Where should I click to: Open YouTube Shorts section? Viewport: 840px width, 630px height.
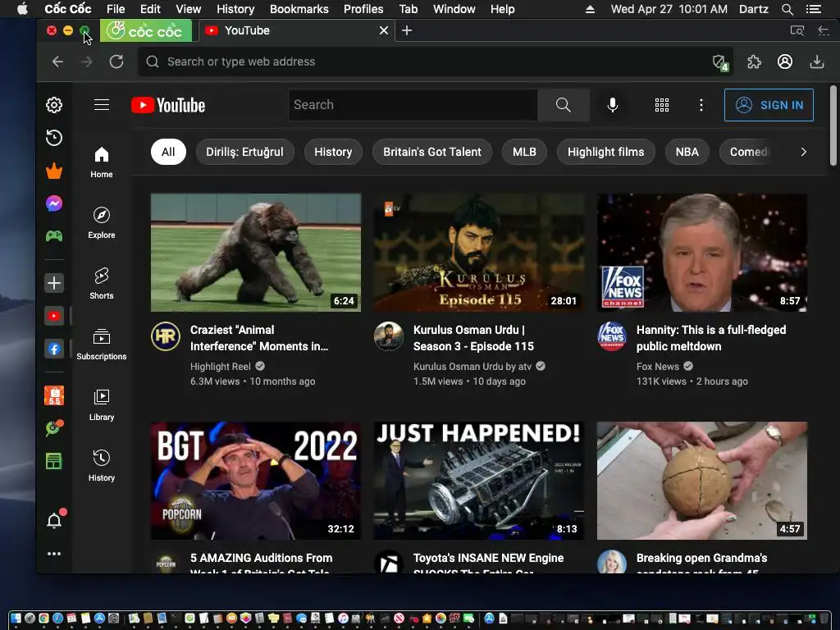102,284
